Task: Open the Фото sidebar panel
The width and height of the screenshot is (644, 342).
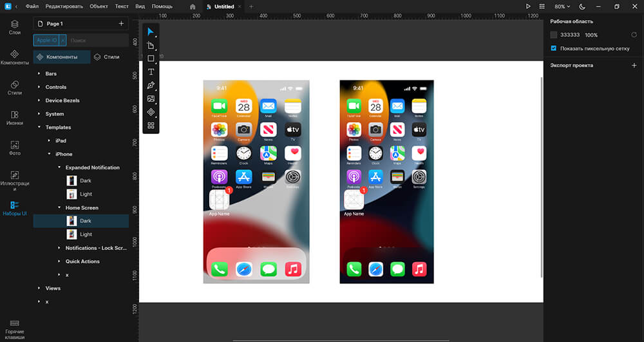Action: tap(14, 147)
